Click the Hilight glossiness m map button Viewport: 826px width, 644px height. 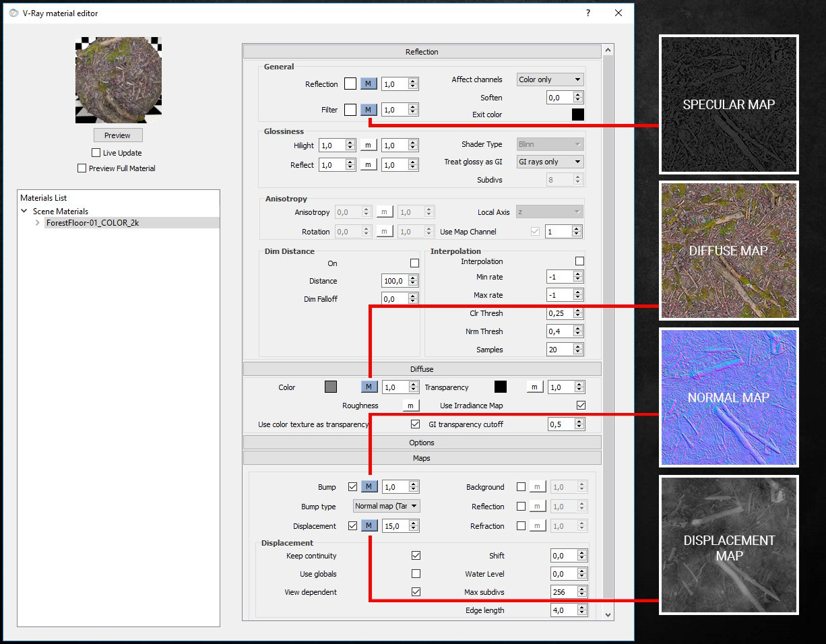click(x=369, y=146)
